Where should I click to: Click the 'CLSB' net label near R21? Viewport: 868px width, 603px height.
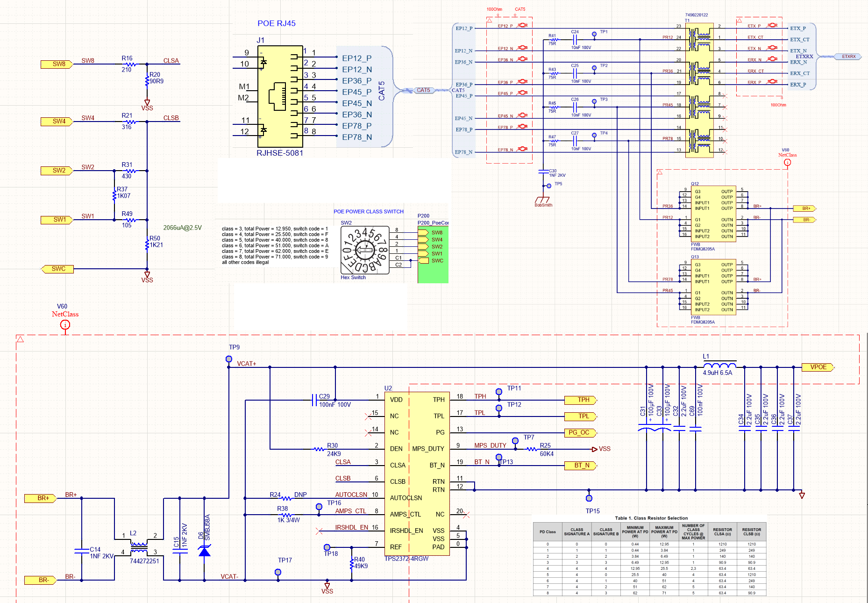(x=171, y=118)
